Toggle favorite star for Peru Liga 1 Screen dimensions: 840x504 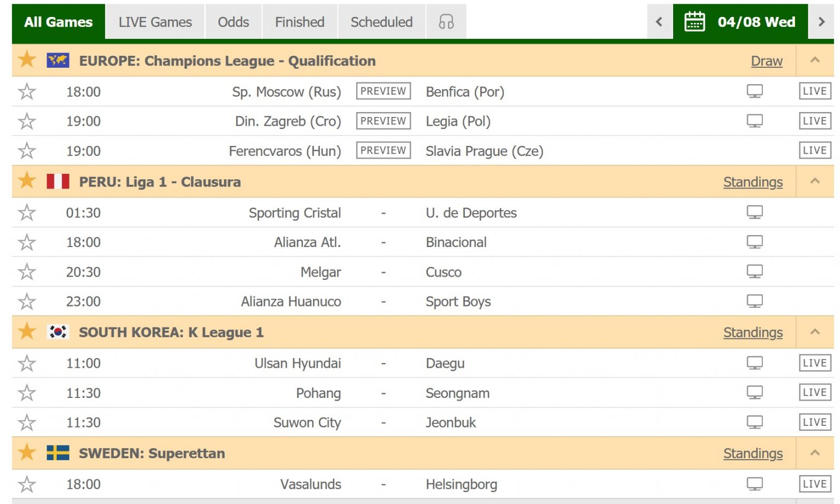pos(27,180)
